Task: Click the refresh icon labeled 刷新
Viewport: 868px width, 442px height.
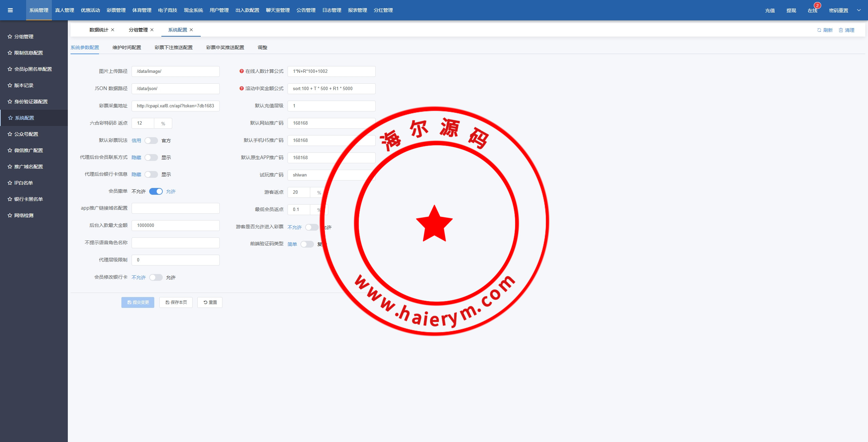Action: click(819, 30)
